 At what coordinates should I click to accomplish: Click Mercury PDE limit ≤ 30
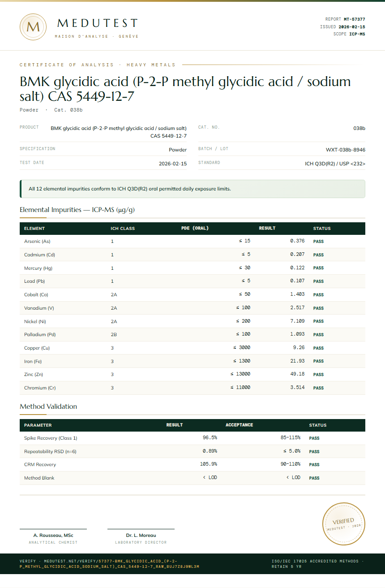tap(244, 268)
